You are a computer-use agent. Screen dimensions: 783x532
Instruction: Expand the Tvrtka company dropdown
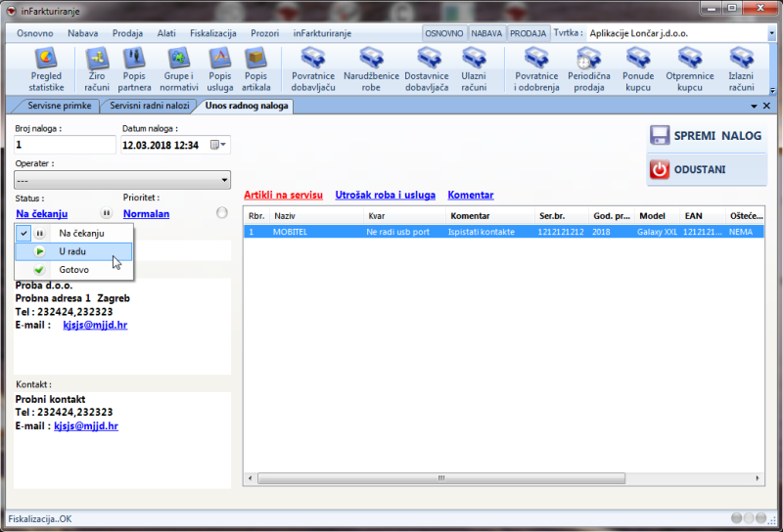(772, 33)
